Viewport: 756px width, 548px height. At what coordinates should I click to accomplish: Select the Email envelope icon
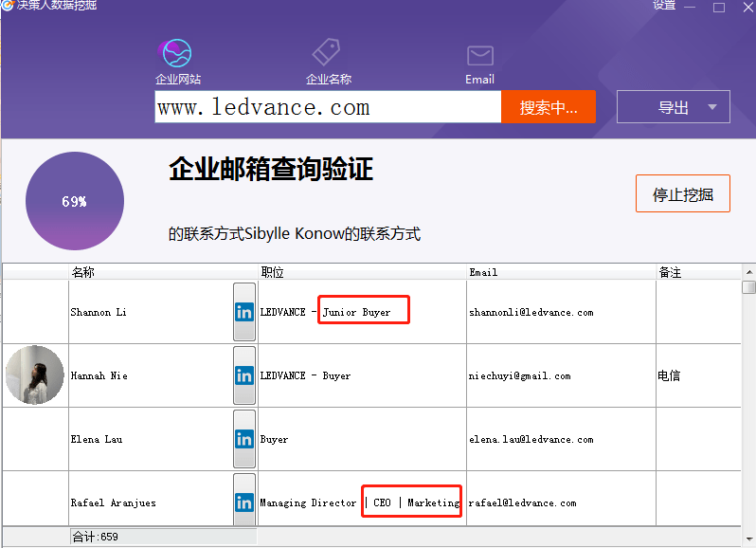coord(479,55)
